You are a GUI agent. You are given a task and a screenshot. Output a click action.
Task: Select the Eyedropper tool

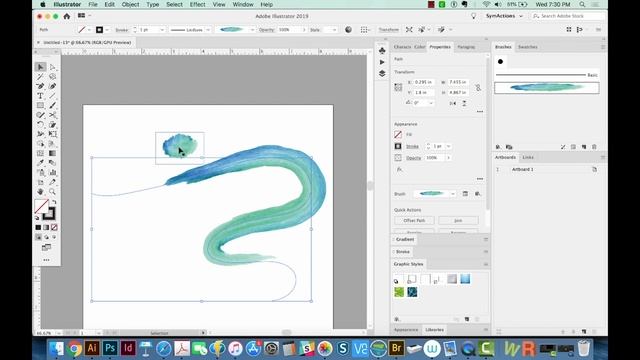[40, 163]
